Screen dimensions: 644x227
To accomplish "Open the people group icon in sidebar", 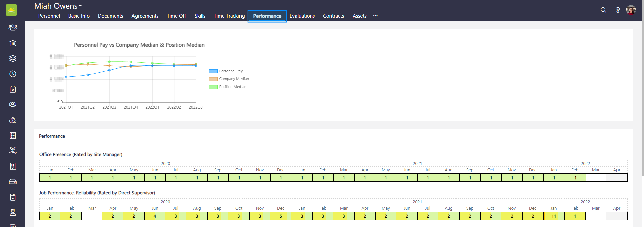I will click(13, 27).
